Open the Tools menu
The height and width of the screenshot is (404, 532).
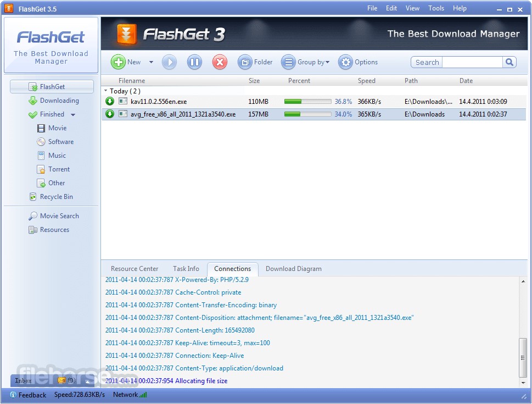(435, 8)
